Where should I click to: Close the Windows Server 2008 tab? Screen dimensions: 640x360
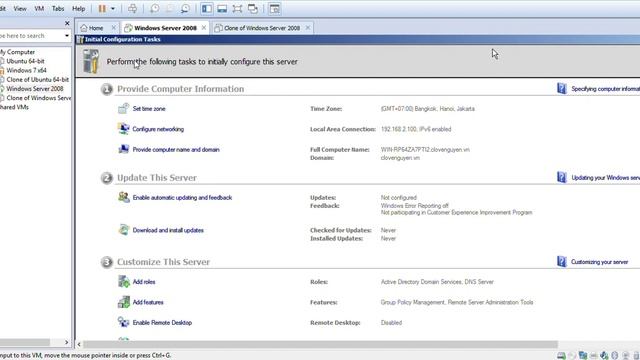coord(204,28)
